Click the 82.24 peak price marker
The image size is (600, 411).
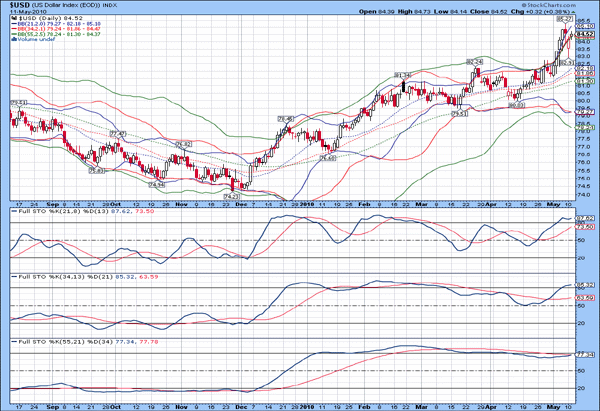[475, 62]
